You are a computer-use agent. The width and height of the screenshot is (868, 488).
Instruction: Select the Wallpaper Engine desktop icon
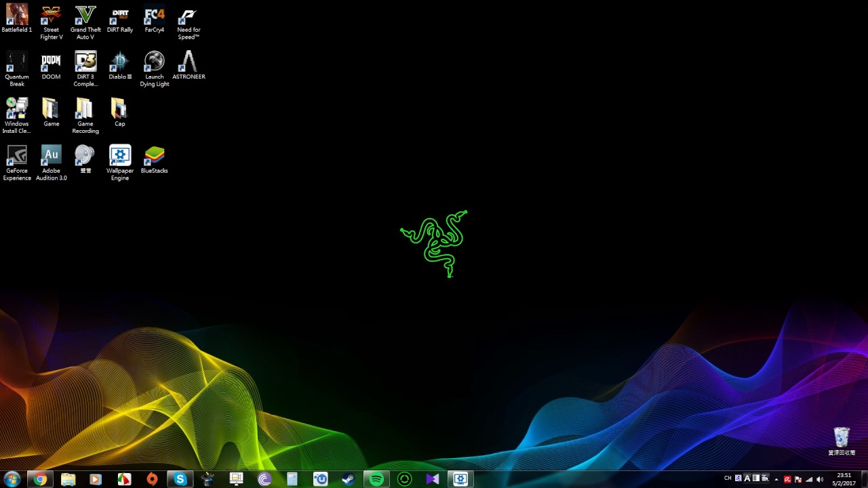[x=120, y=163]
